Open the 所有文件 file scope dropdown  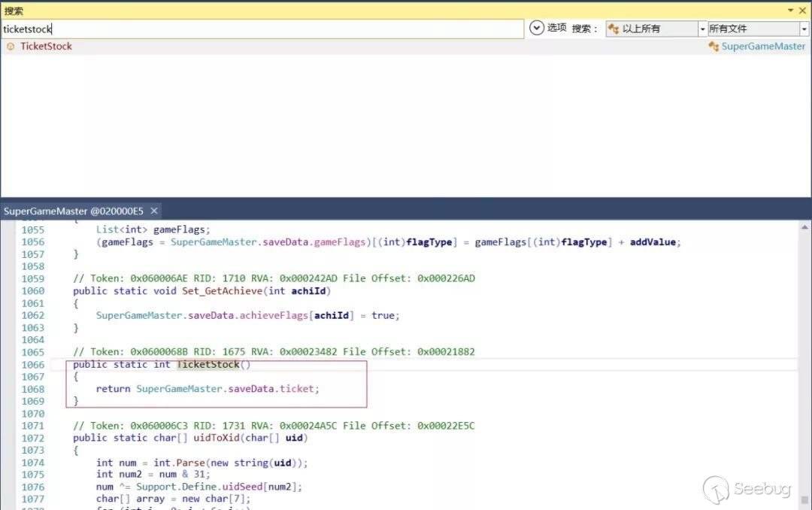(x=804, y=29)
